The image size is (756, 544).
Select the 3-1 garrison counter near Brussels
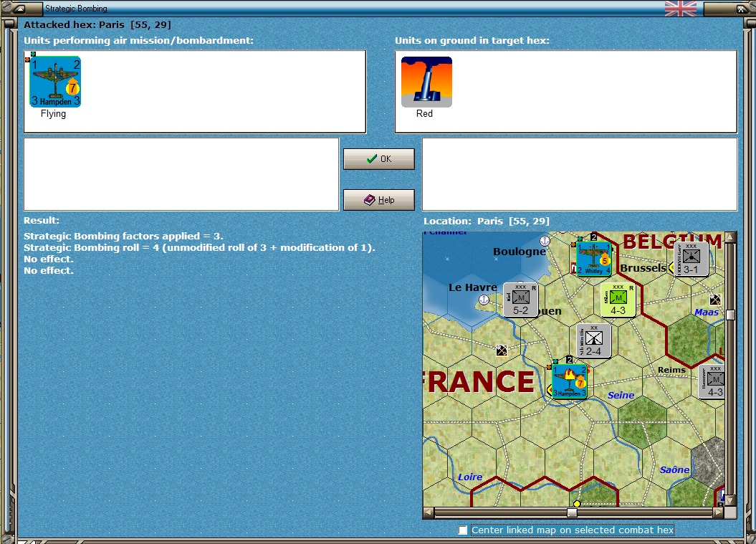tap(692, 259)
